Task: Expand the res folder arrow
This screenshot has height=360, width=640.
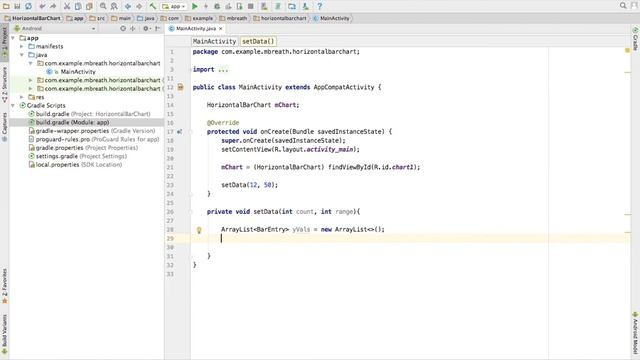Action: tap(22, 97)
